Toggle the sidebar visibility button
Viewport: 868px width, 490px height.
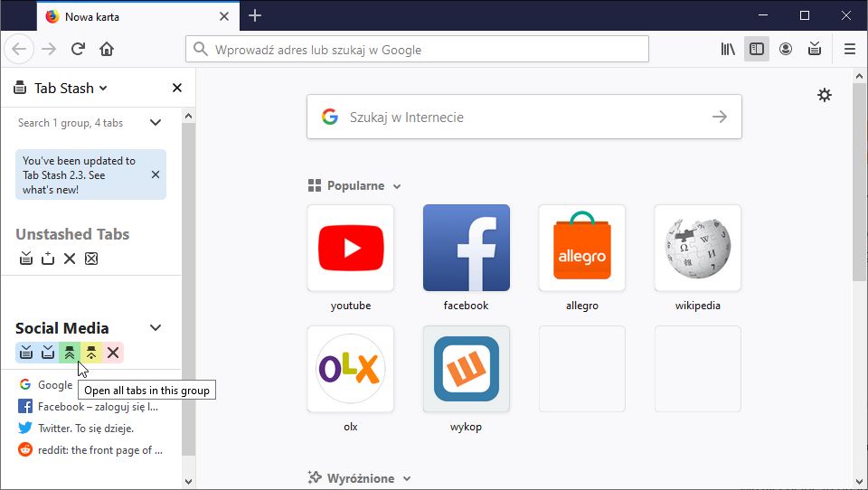click(x=757, y=50)
